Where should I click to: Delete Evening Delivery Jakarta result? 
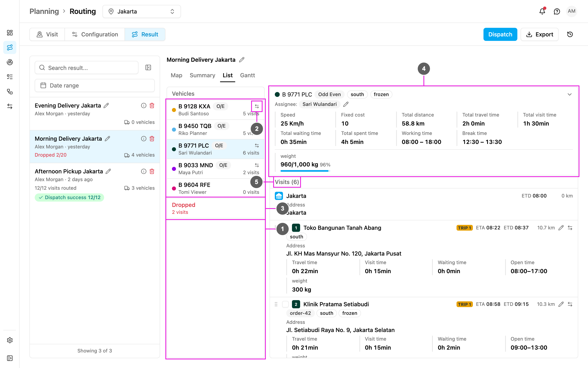[x=152, y=105]
